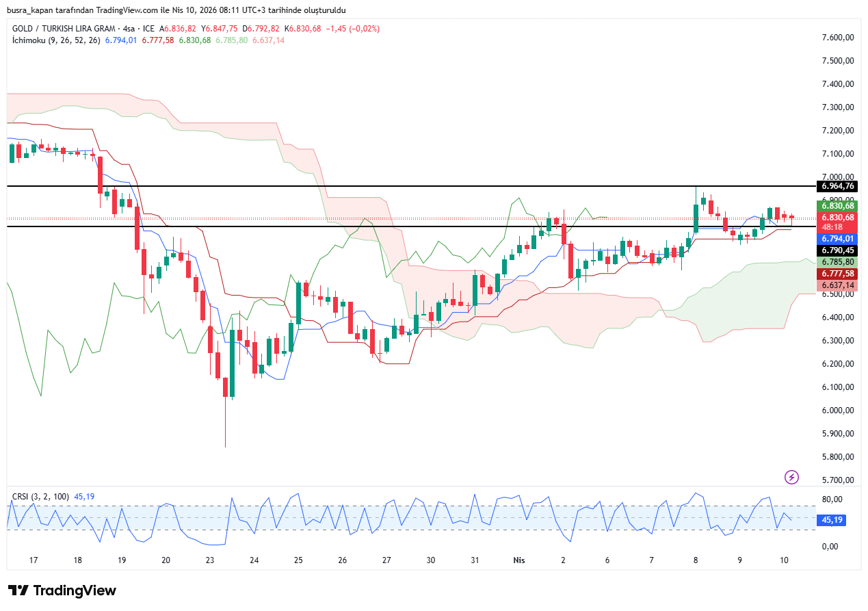This screenshot has width=868, height=611.
Task: Click the purple lightning bolt icon
Action: tap(791, 477)
